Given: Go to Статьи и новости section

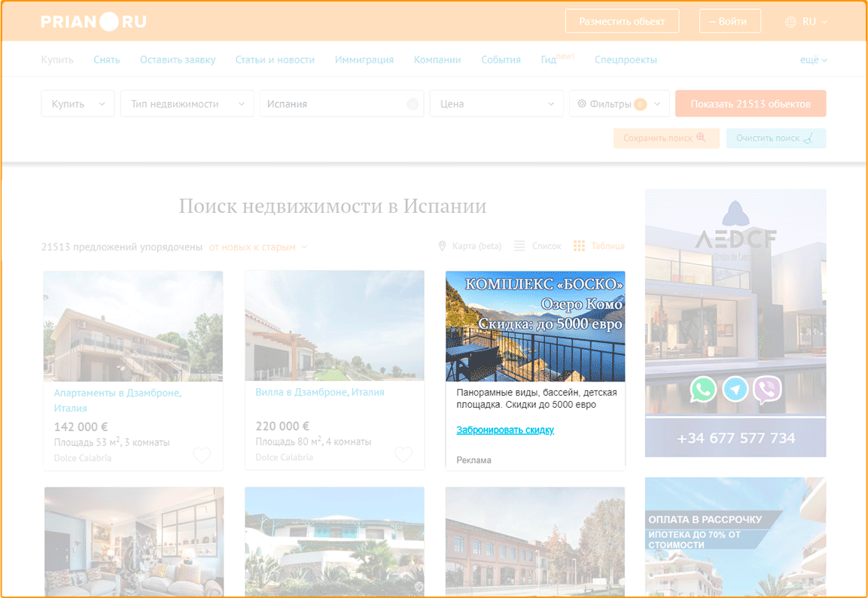Looking at the screenshot, I should tap(275, 59).
